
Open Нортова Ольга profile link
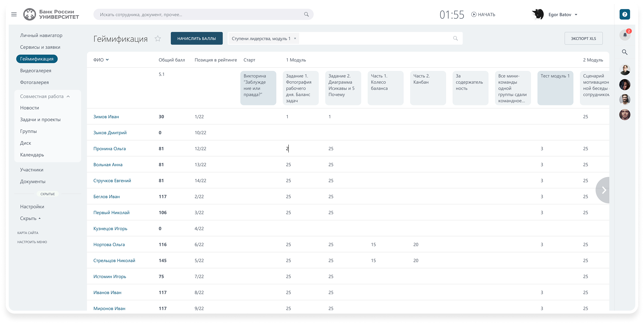[109, 245]
